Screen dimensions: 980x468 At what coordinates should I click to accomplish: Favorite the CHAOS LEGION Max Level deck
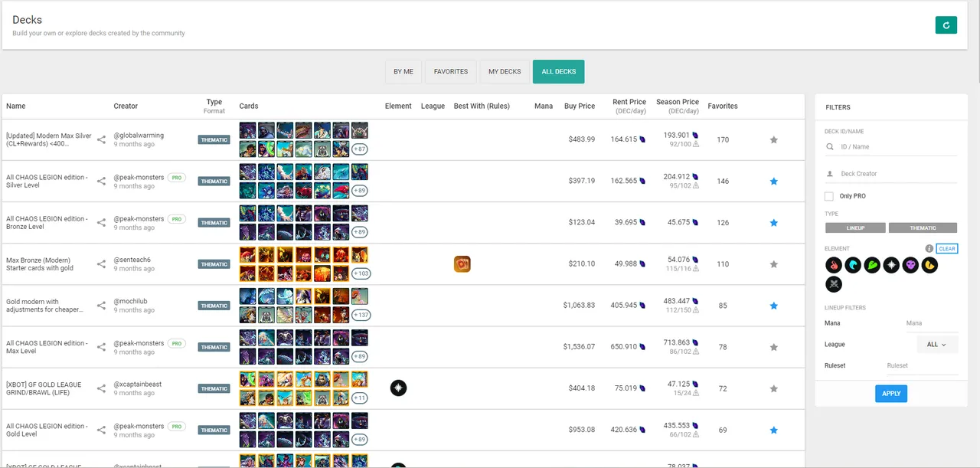coord(773,347)
